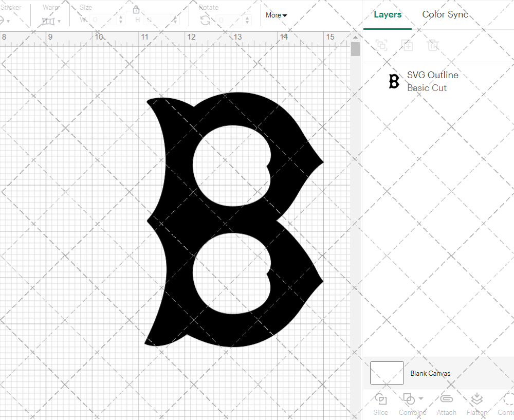Click the duplicate icon in the Layers panel
The image size is (514, 420).
click(408, 45)
